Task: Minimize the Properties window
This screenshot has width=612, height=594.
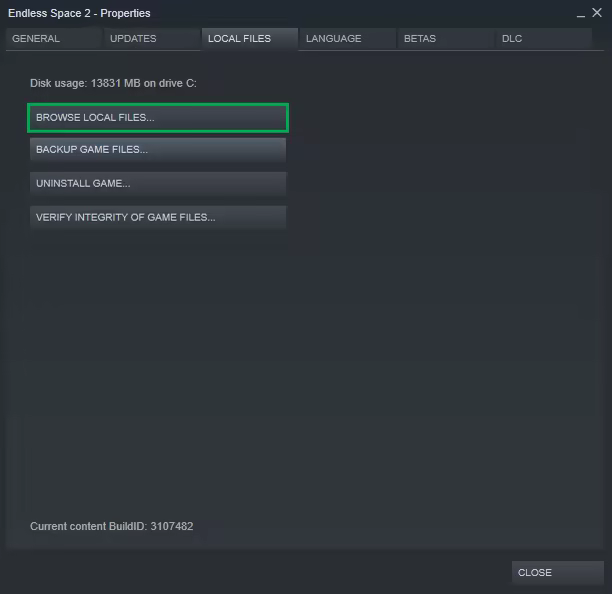Action: (x=582, y=13)
